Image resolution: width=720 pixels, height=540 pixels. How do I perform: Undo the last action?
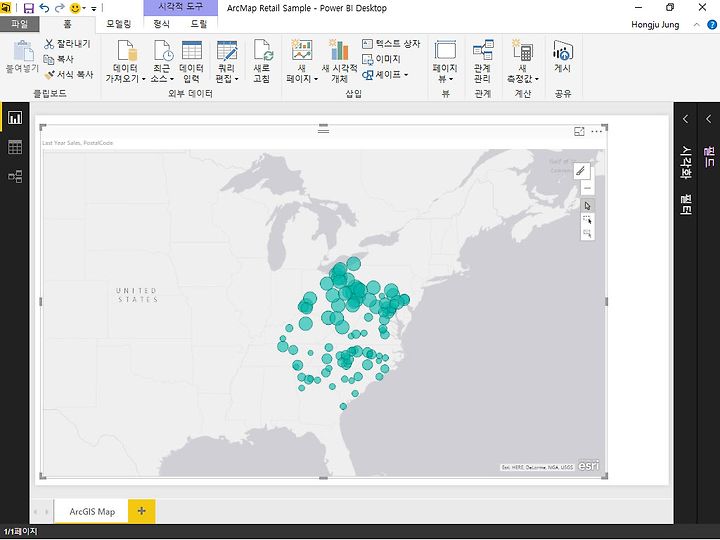45,8
